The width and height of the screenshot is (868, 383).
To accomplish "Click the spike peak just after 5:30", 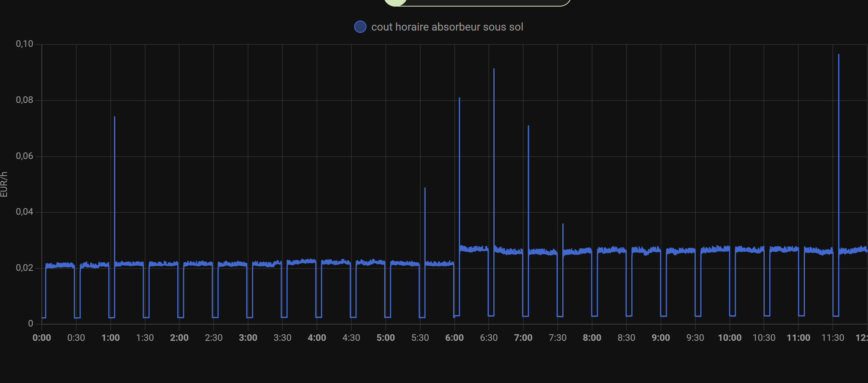I will coord(425,188).
